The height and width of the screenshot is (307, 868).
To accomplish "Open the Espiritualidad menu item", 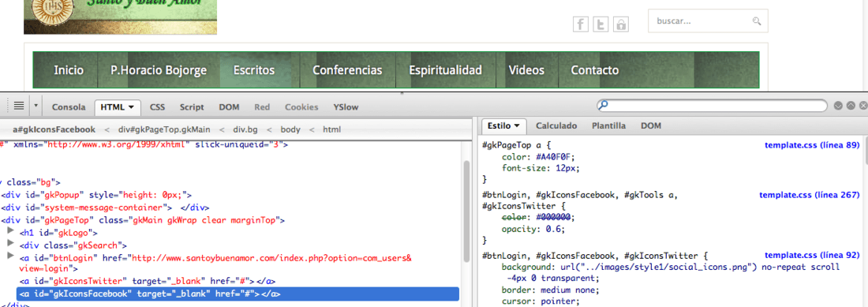I will pos(445,70).
